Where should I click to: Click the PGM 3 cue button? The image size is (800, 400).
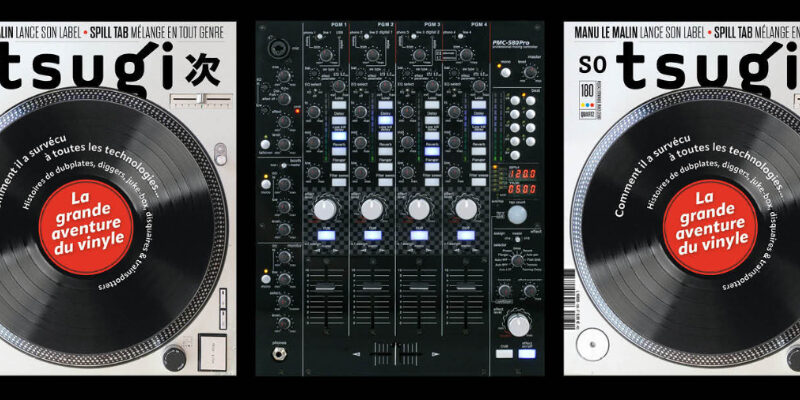419,235
